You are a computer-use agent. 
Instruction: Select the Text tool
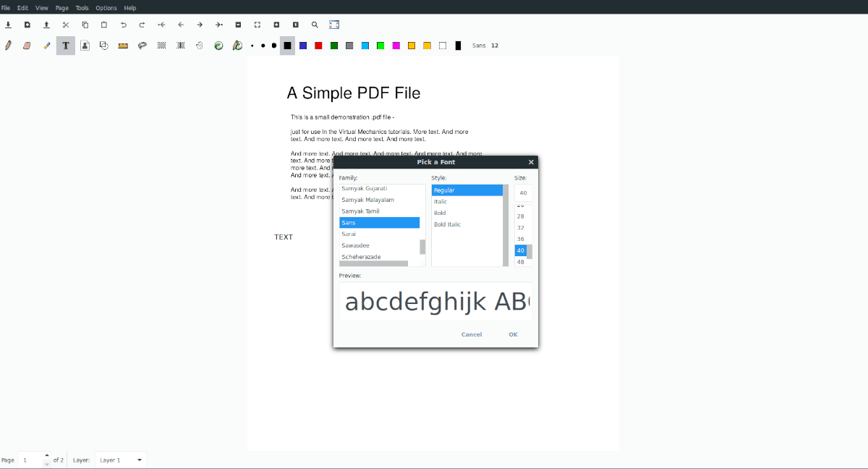tap(66, 46)
